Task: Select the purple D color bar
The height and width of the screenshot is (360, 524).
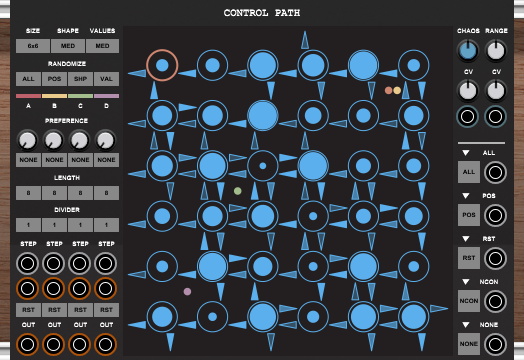Action: click(106, 96)
